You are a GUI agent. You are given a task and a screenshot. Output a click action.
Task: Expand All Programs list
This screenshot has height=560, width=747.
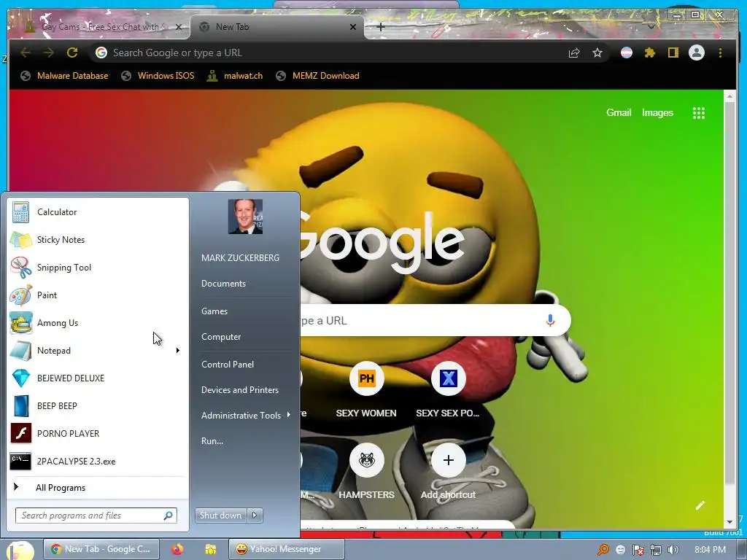coord(98,488)
